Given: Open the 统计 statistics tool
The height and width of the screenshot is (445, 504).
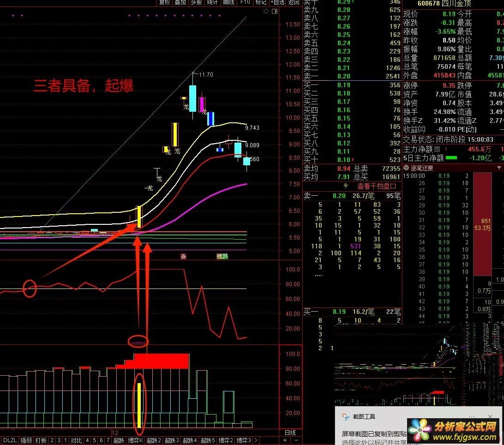Looking at the screenshot, I should (x=212, y=3).
